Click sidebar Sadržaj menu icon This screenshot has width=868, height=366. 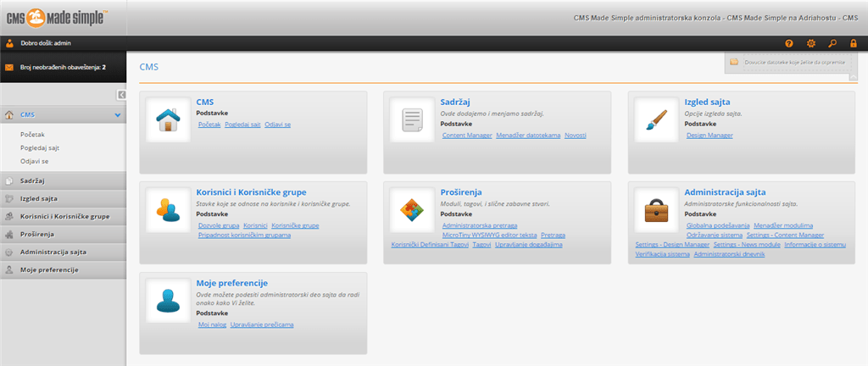[x=8, y=180]
